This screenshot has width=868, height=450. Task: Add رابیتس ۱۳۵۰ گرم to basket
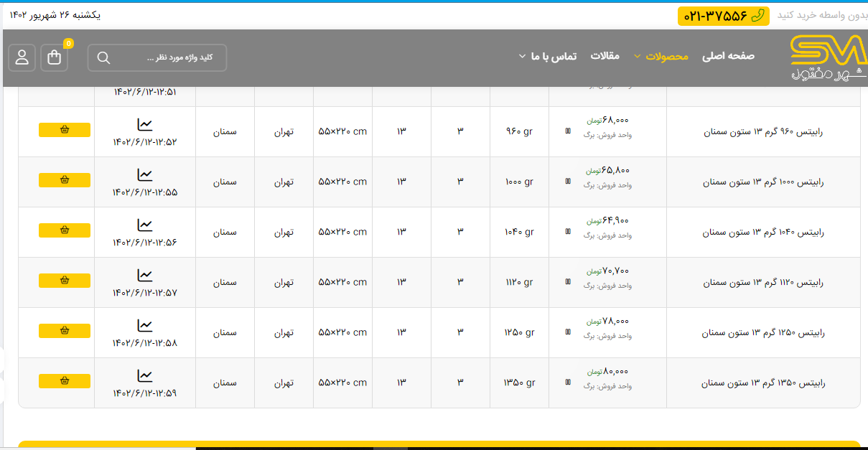point(65,381)
